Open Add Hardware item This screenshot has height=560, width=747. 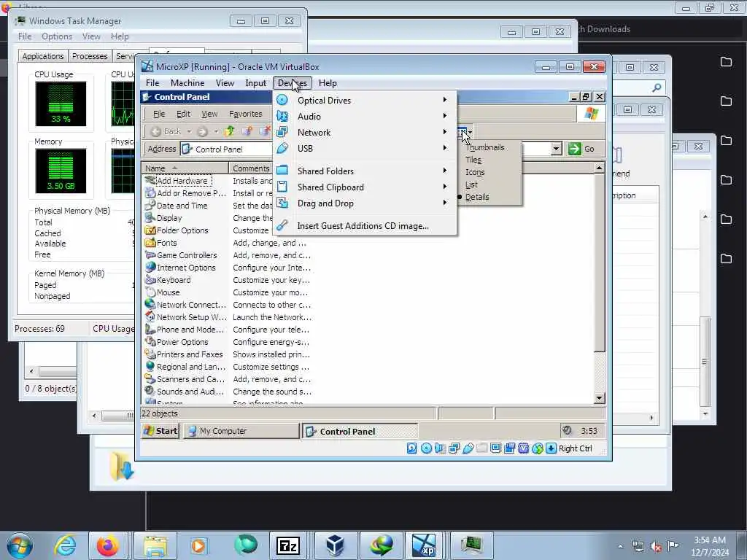(x=182, y=181)
